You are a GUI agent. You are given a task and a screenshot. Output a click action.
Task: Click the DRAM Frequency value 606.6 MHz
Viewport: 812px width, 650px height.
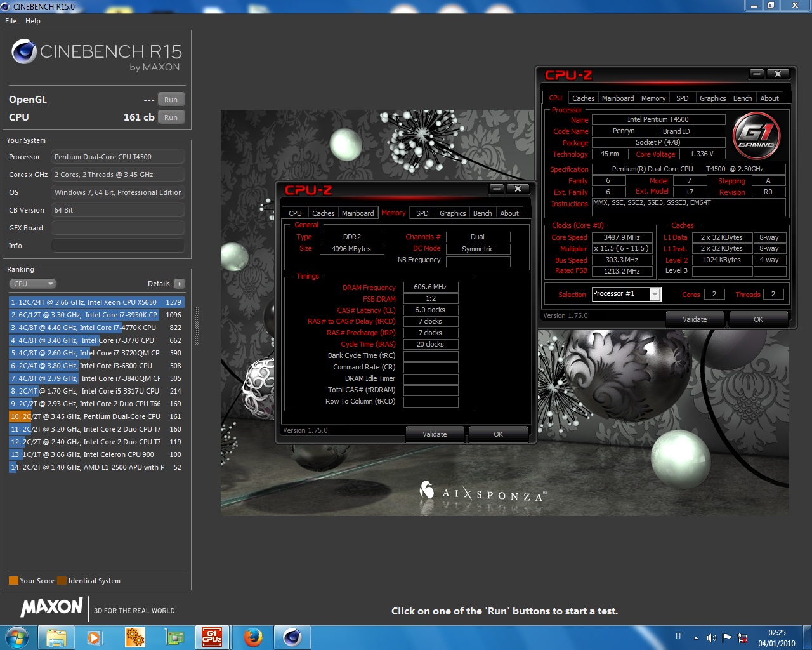point(431,288)
